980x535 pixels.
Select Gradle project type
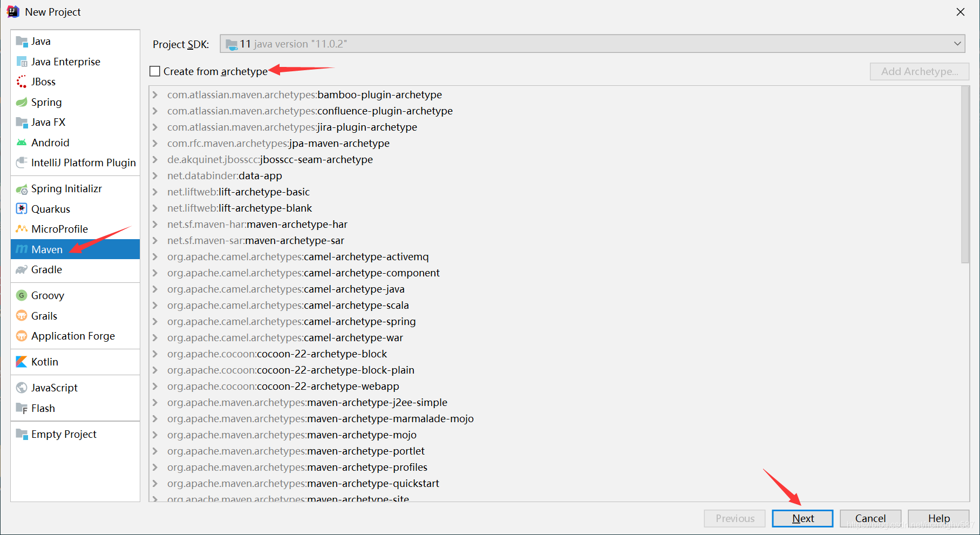coord(75,269)
